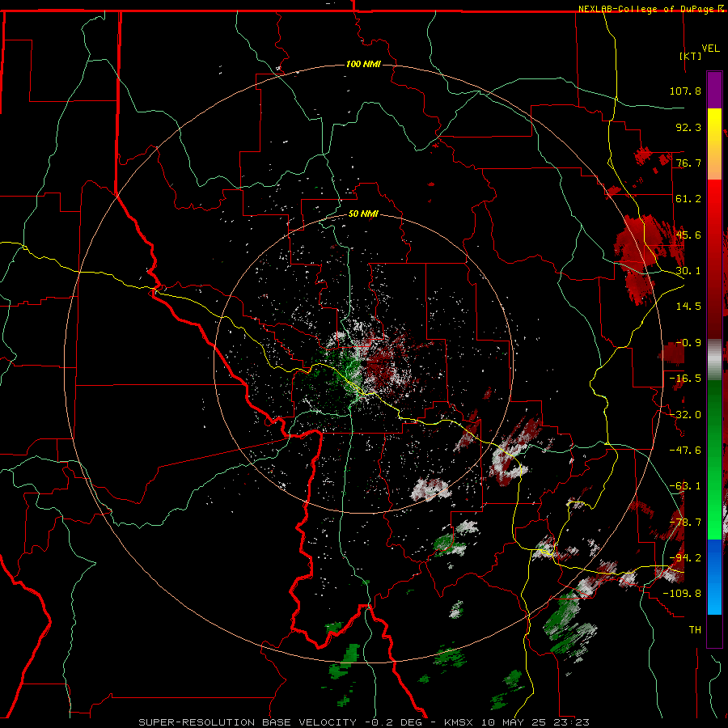The height and width of the screenshot is (728, 728).
Task: Click the -63.1 velocity scale value
Action: tap(685, 486)
